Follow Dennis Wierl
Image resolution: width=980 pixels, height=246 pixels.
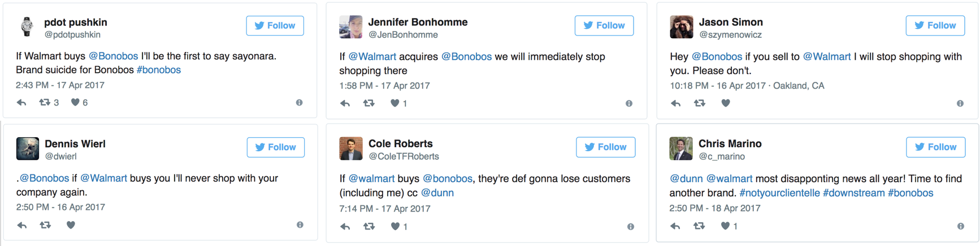pyautogui.click(x=275, y=147)
